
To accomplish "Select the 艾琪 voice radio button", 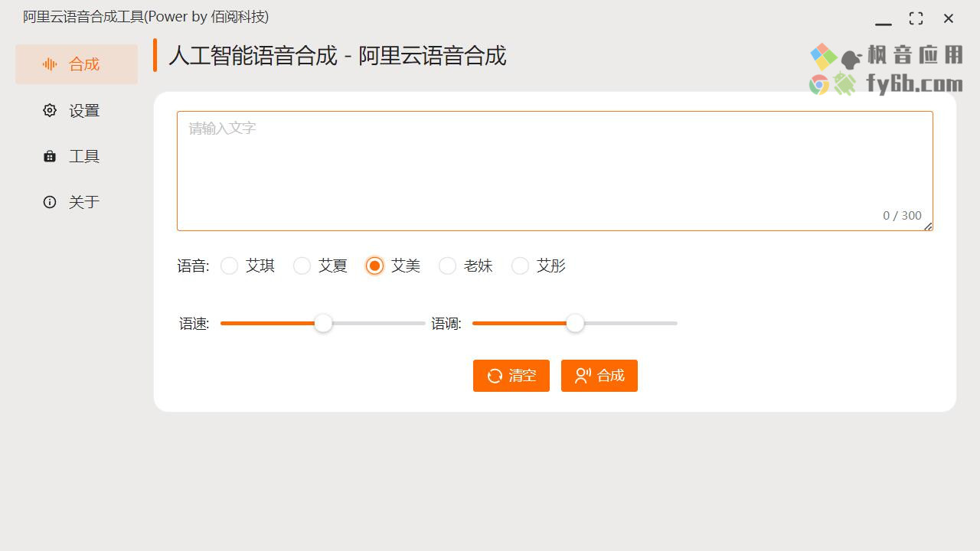I will tap(229, 266).
